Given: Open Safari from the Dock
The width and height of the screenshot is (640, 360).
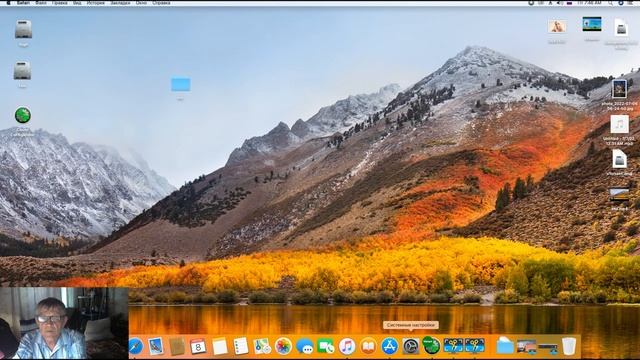Looking at the screenshot, I should (x=136, y=346).
